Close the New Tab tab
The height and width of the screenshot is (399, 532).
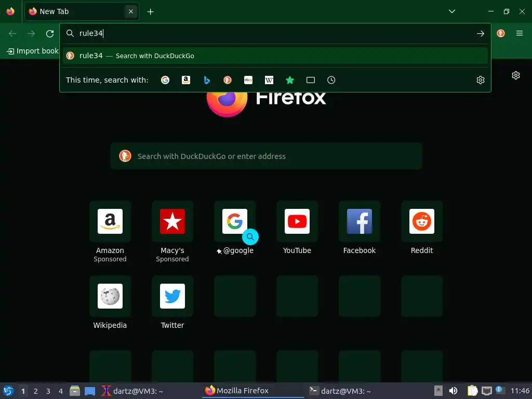(x=131, y=11)
